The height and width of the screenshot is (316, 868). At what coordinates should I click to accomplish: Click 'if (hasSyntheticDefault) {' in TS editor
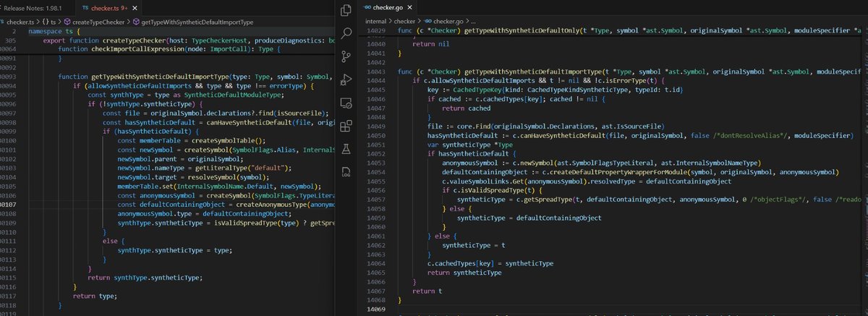pyautogui.click(x=151, y=132)
